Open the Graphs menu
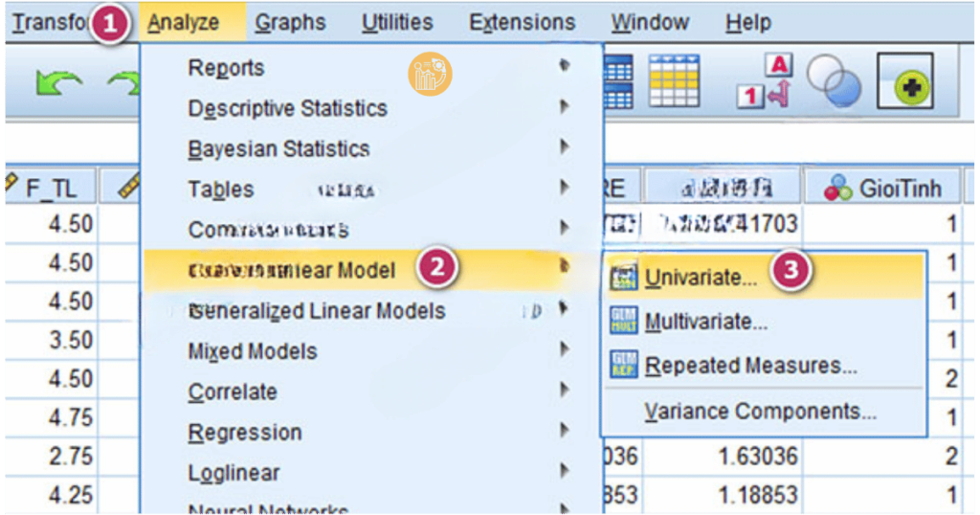This screenshot has width=980, height=515. coord(291,22)
